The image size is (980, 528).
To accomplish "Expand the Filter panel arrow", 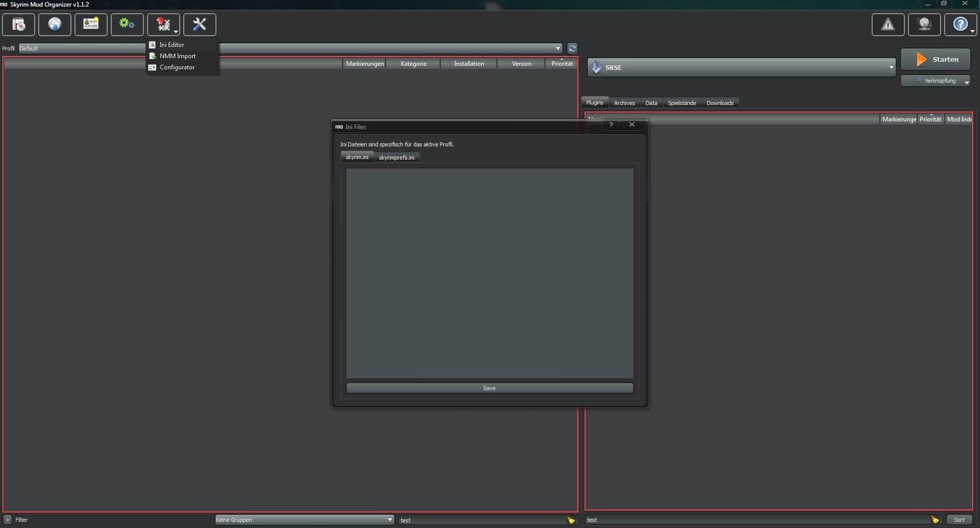I will point(8,520).
